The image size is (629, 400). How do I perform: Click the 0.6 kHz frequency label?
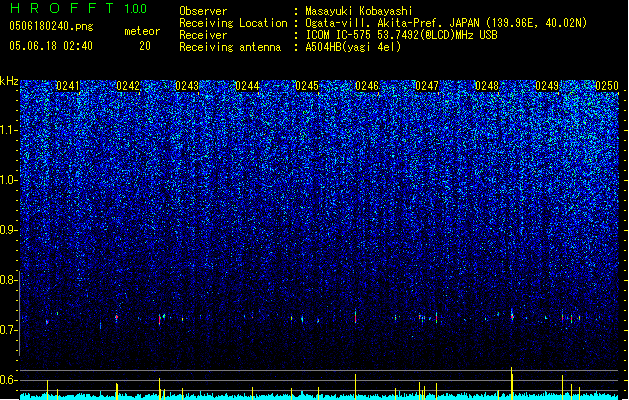coord(8,380)
